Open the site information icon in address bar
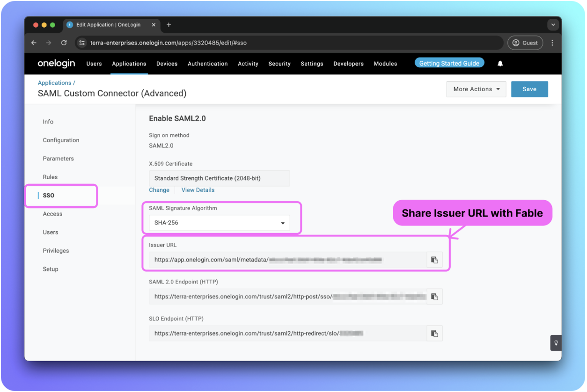Screen dimensions: 587x392 pyautogui.click(x=82, y=43)
